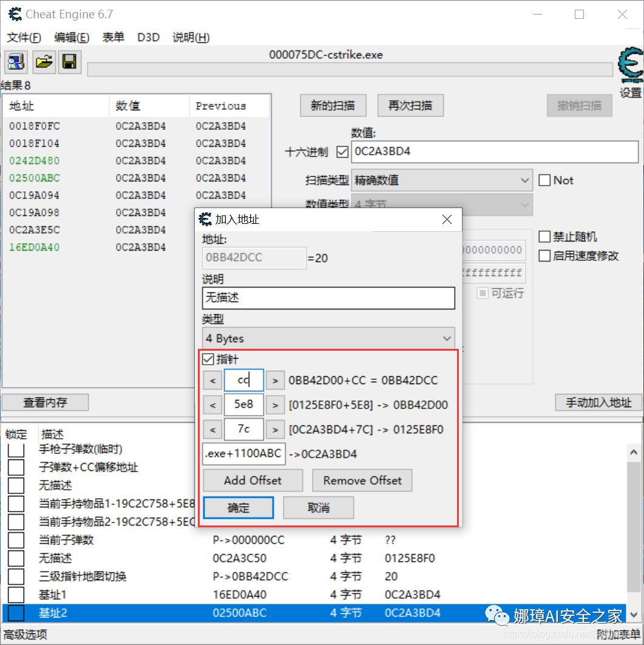Open a cheat table file icon

pos(44,62)
